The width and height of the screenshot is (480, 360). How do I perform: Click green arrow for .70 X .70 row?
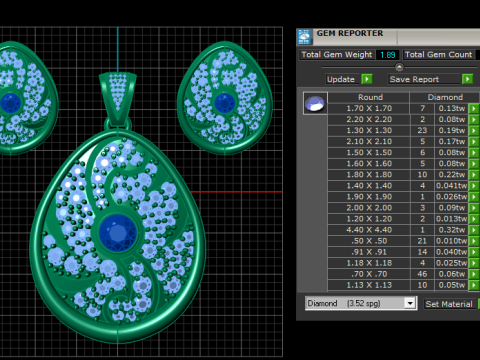pyautogui.click(x=474, y=274)
